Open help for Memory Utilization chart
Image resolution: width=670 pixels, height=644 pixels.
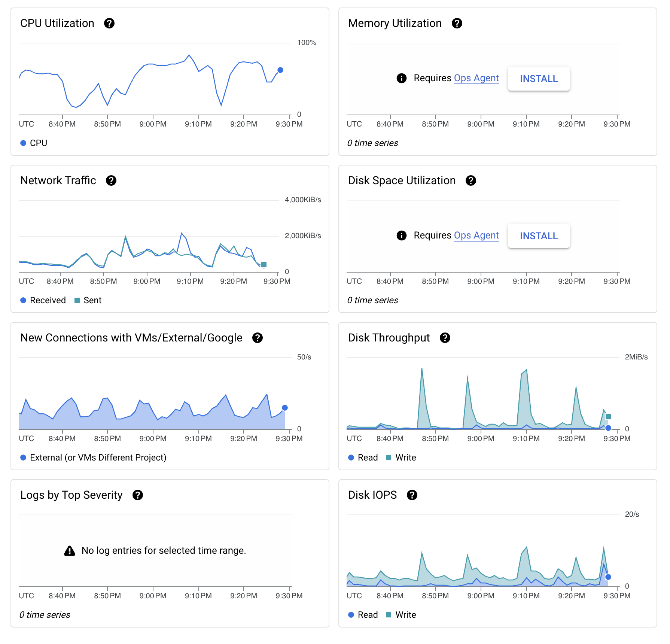[x=457, y=23]
